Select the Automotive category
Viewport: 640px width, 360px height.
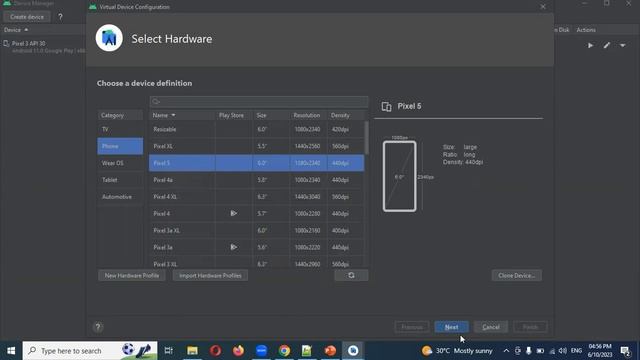point(120,197)
